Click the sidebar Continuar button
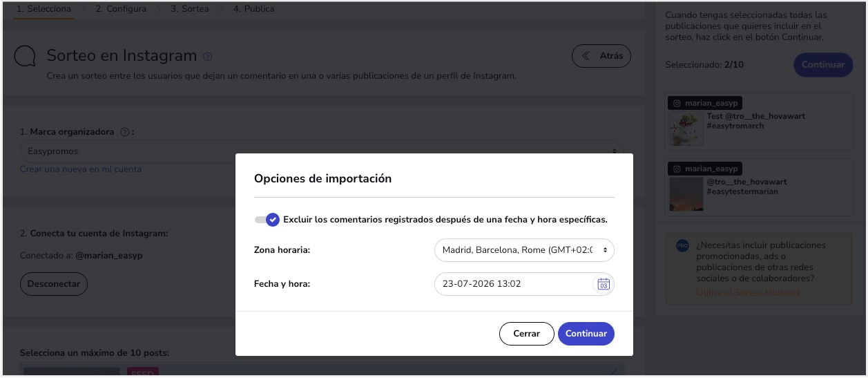Viewport: 868px width, 378px height. (824, 64)
